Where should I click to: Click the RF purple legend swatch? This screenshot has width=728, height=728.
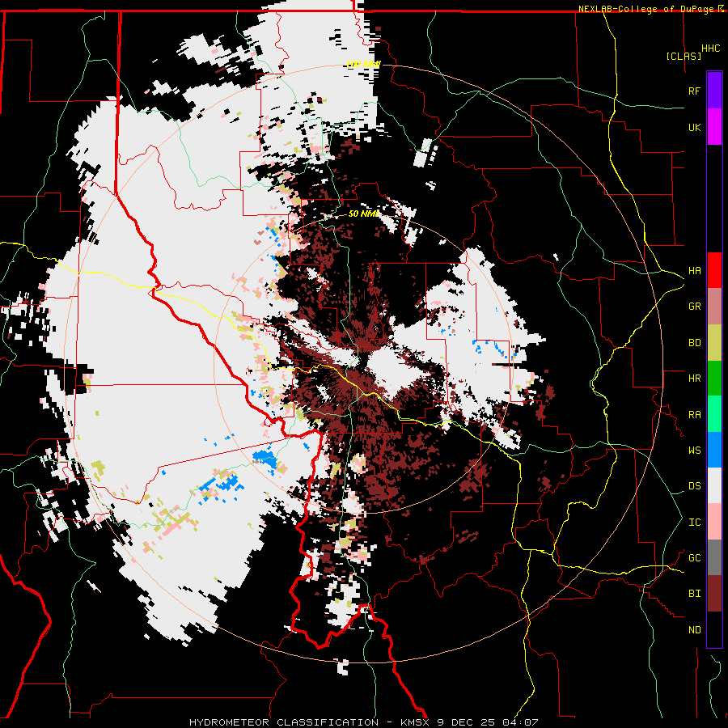714,91
